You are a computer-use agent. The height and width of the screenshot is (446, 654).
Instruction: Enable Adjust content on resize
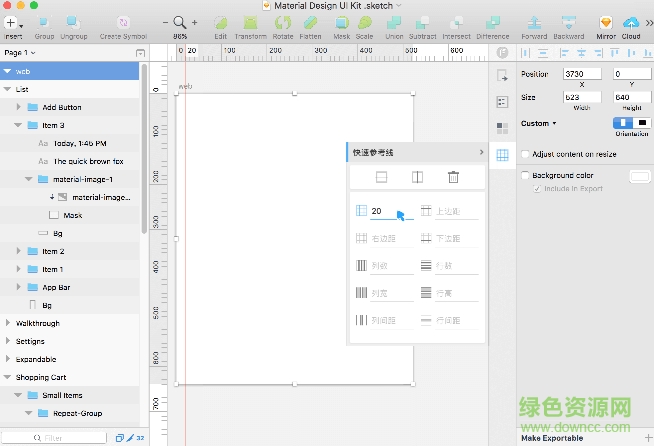click(x=526, y=155)
